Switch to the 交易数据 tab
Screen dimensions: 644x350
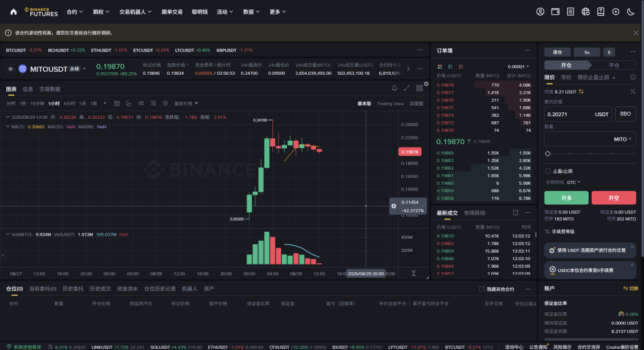[x=50, y=89]
